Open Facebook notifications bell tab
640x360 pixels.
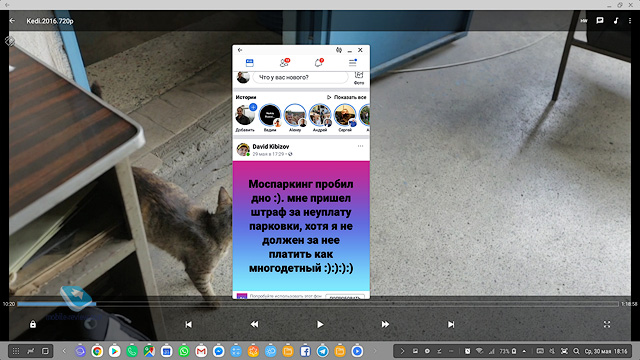pyautogui.click(x=319, y=62)
